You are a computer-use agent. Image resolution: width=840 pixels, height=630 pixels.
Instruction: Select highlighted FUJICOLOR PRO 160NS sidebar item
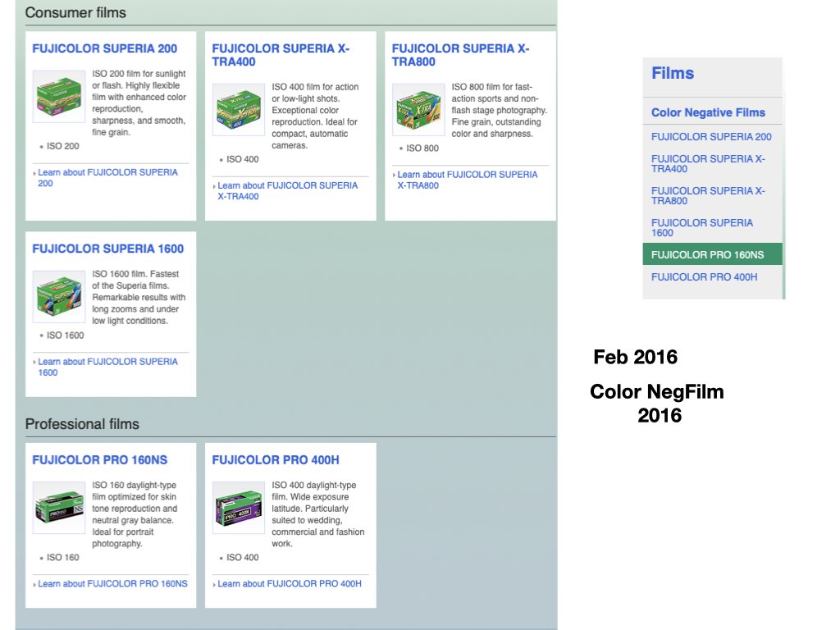pyautogui.click(x=707, y=254)
